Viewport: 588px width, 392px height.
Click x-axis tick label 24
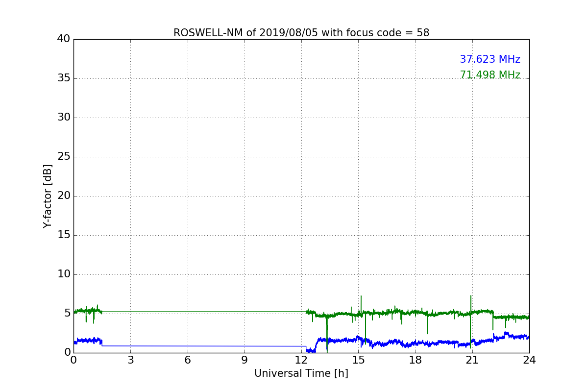click(529, 360)
